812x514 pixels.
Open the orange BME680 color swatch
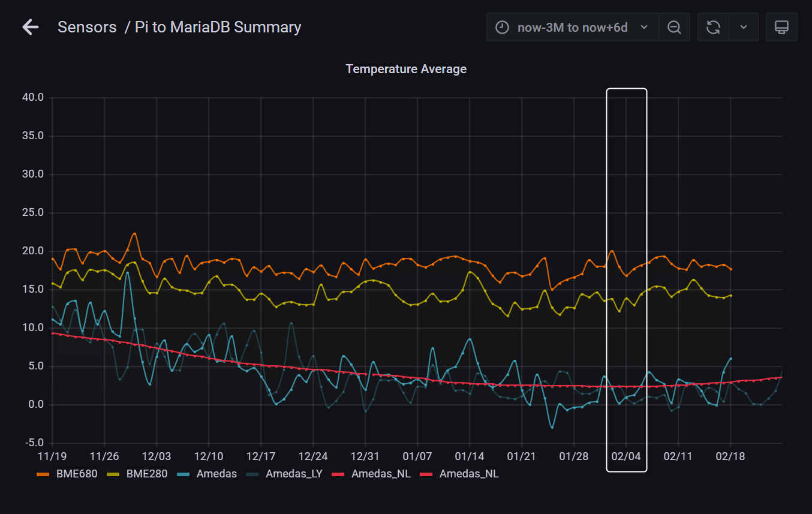(x=43, y=474)
